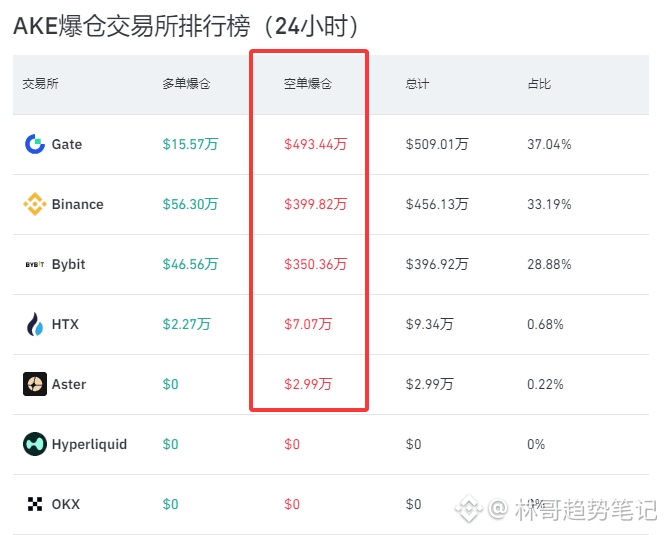Open the Binance exchange name link

[x=78, y=204]
